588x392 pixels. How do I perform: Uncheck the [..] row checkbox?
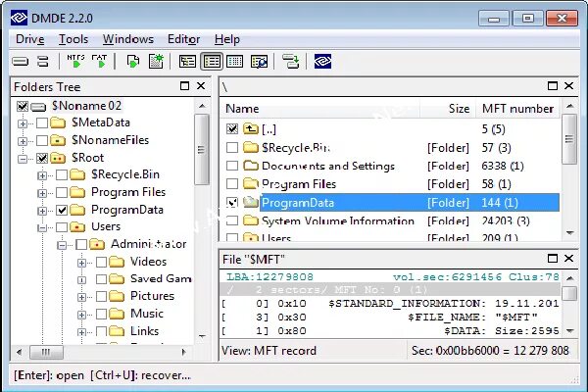(232, 129)
